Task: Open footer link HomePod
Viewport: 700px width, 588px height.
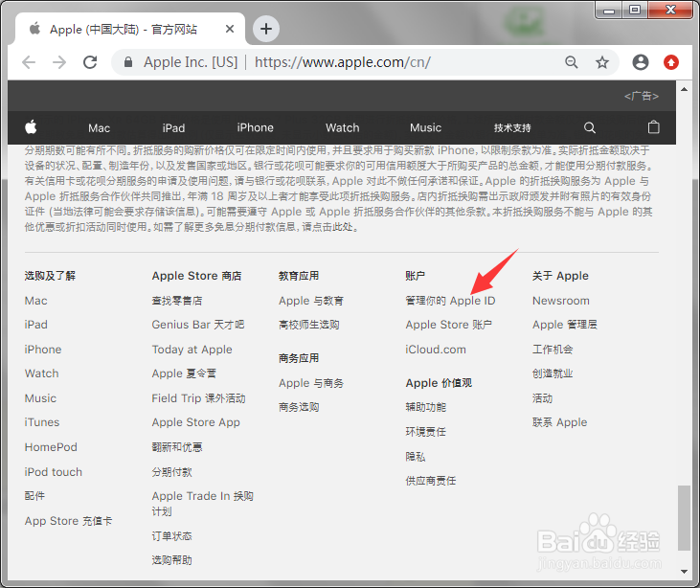Action: coord(51,447)
